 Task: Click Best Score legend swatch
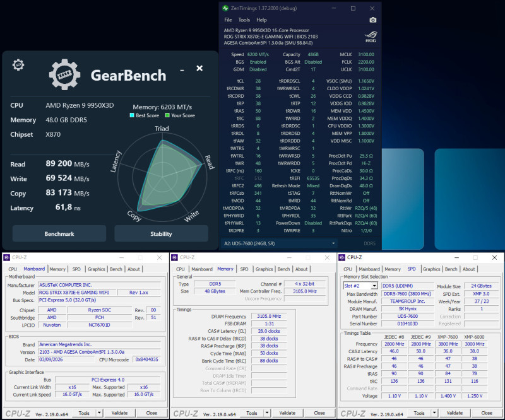pos(132,115)
